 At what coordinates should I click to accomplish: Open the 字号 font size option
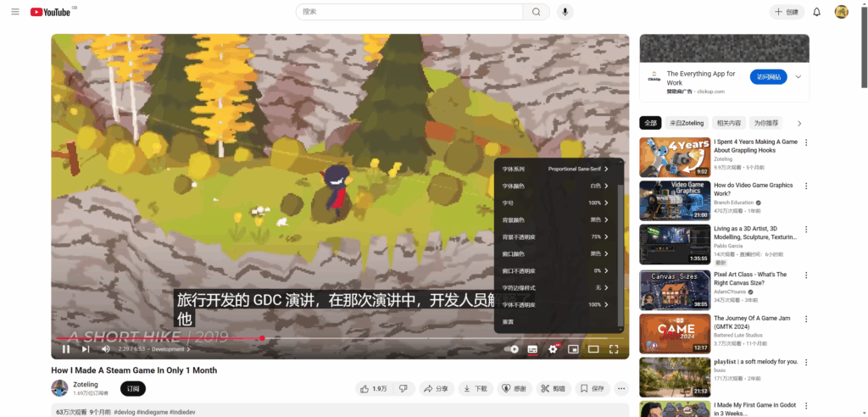(x=556, y=203)
